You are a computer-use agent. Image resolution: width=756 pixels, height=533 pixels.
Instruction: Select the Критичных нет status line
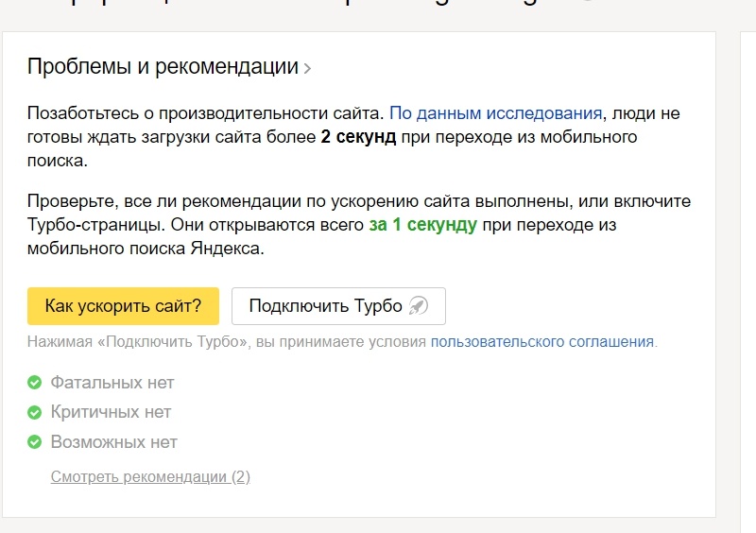click(111, 412)
